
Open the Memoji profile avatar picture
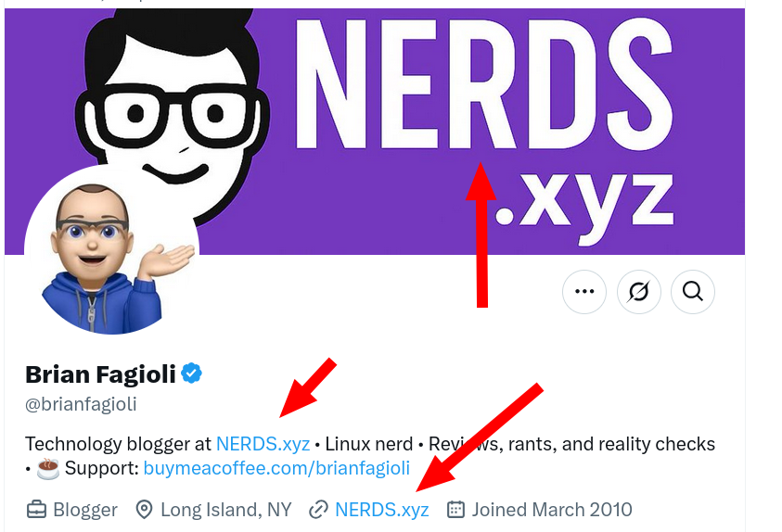pyautogui.click(x=111, y=254)
